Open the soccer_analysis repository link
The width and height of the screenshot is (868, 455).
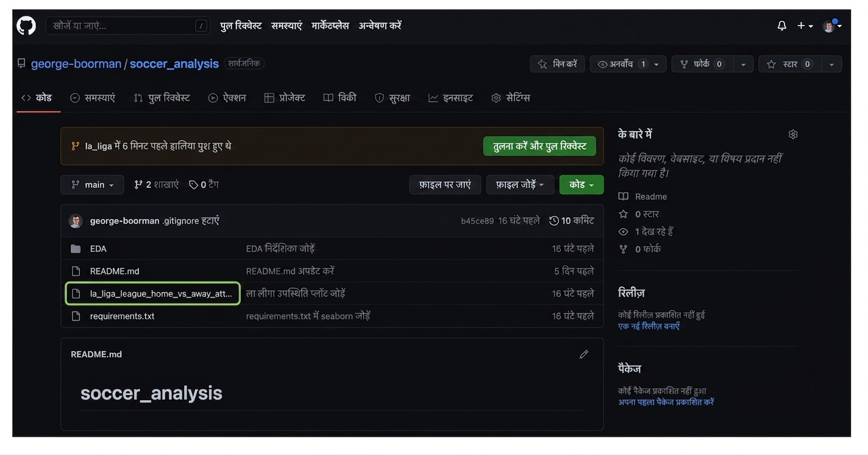pos(174,63)
